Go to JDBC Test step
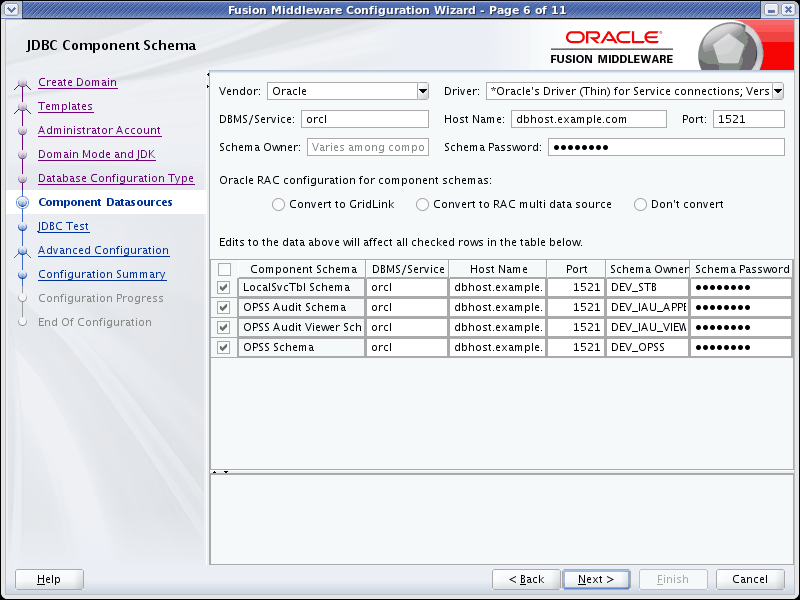 click(64, 226)
